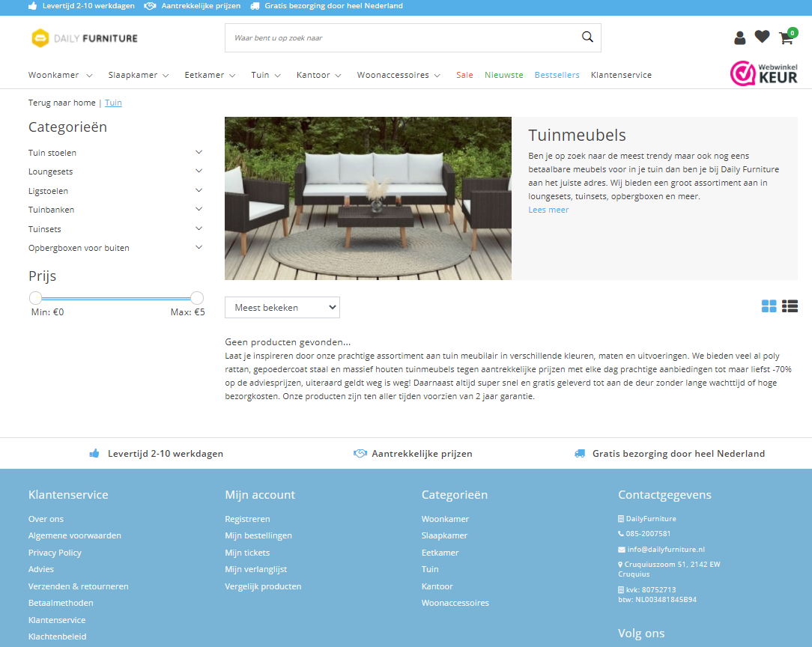
Task: Open Klachtenbeleid footer link
Action: pyautogui.click(x=58, y=637)
